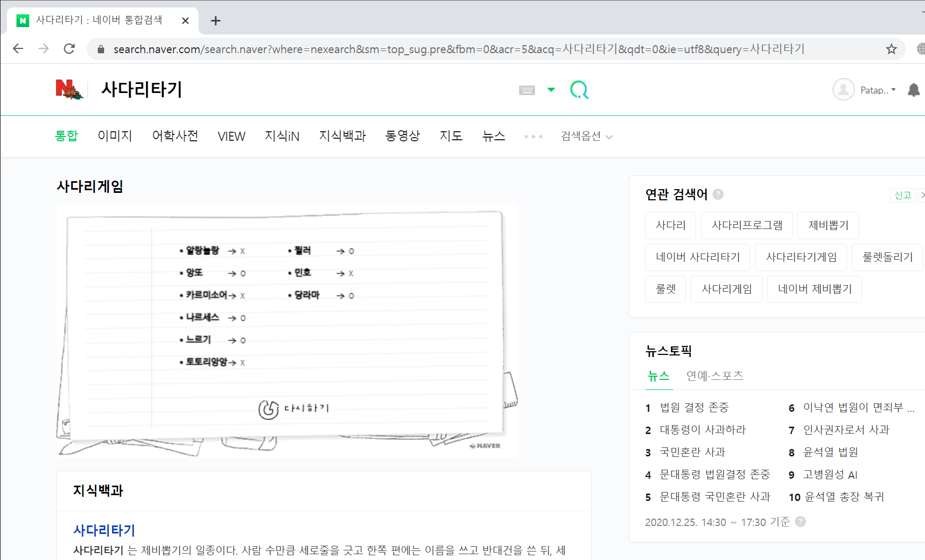Click the browser forward arrow
Image resolution: width=925 pixels, height=560 pixels.
point(44,49)
